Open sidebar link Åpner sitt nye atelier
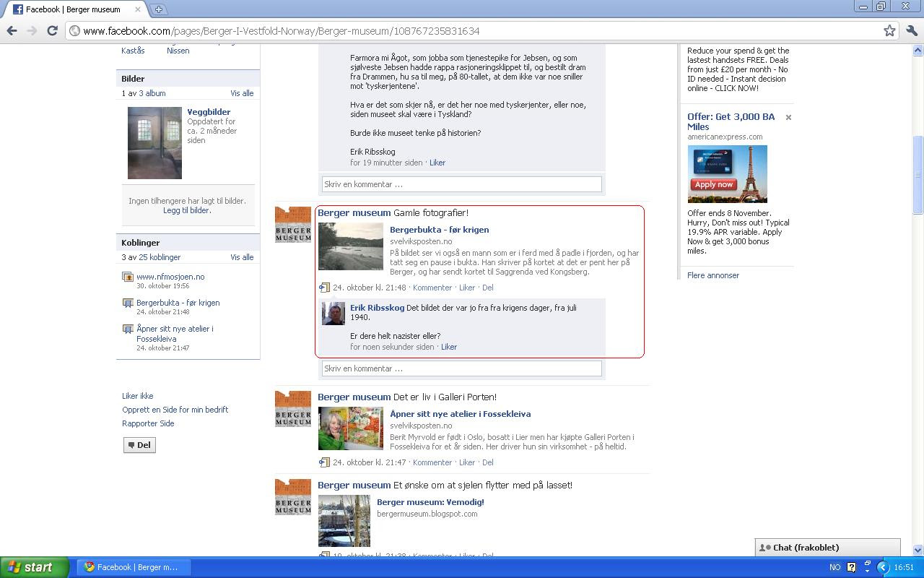The height and width of the screenshot is (578, 924). [x=175, y=334]
